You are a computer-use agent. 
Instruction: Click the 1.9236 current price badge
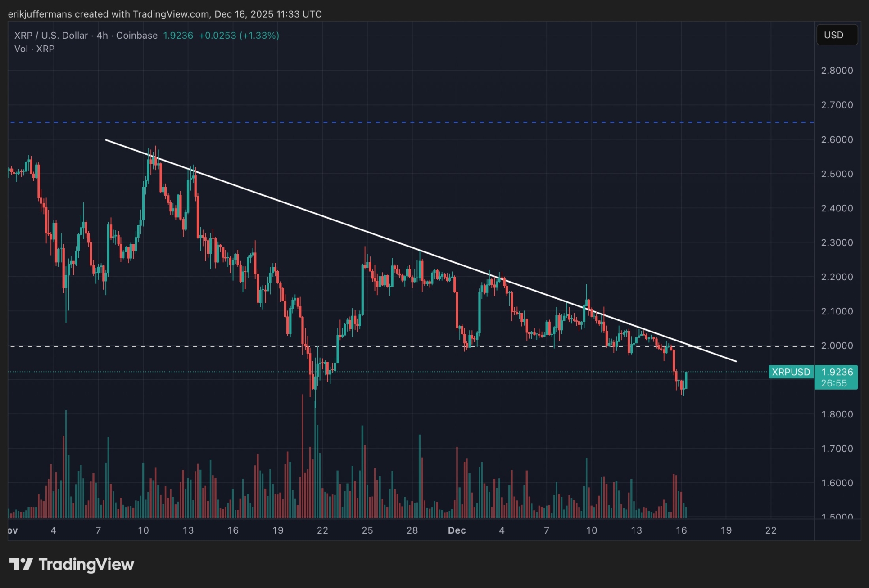click(837, 372)
